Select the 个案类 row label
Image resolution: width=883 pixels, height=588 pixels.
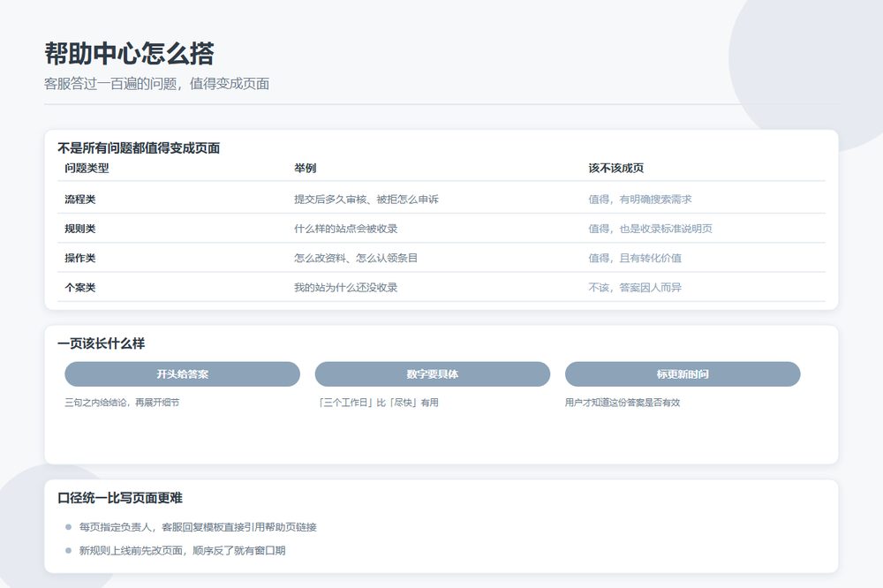80,287
